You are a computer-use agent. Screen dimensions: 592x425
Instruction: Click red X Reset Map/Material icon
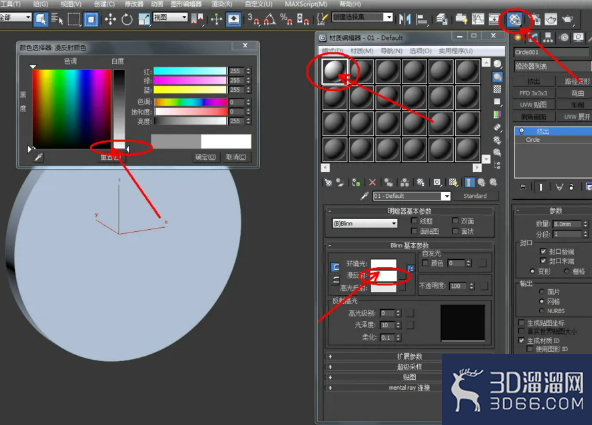tap(372, 183)
